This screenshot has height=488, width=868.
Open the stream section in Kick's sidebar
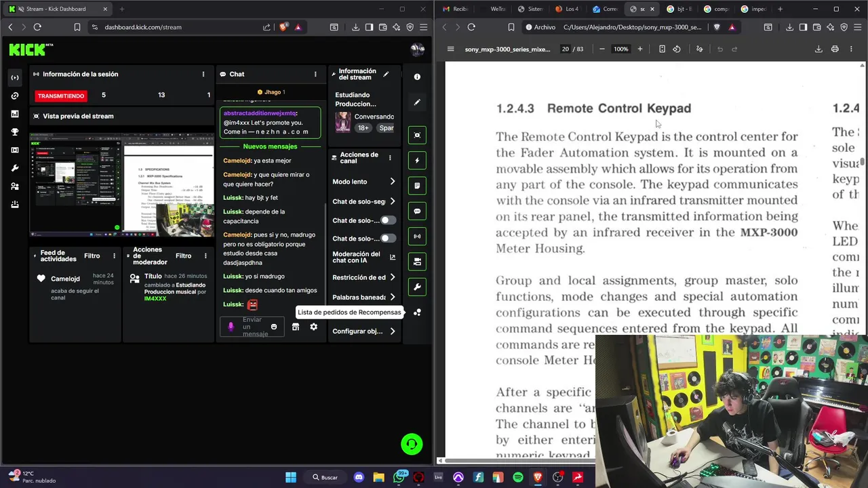(15, 77)
